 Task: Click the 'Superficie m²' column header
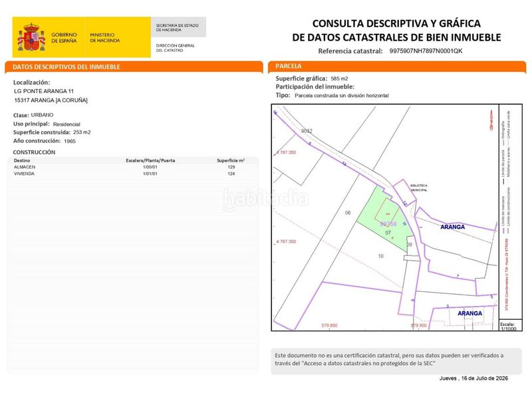tap(231, 160)
